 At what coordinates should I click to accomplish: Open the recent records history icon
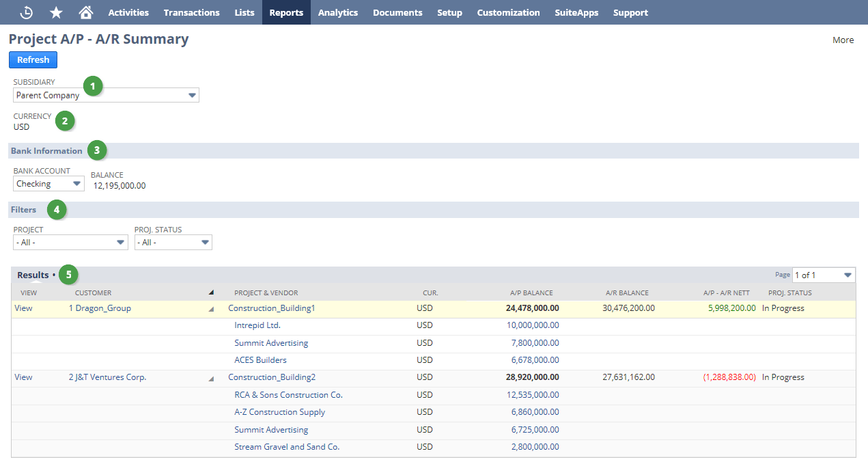(x=26, y=12)
